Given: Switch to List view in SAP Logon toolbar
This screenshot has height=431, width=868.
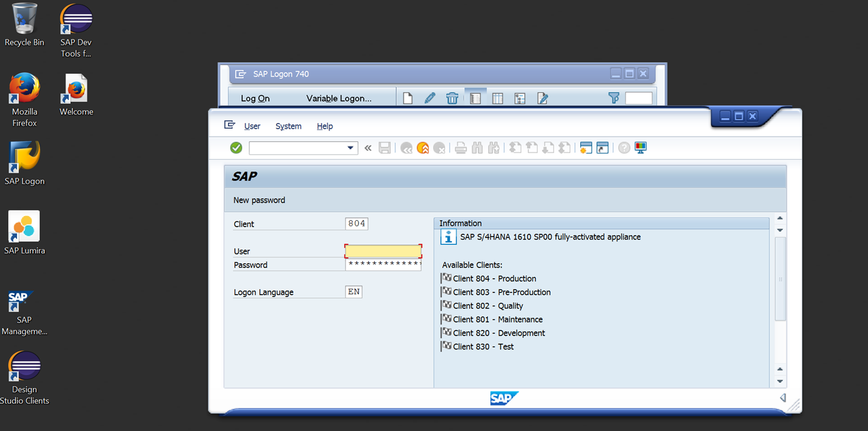Looking at the screenshot, I should 498,98.
